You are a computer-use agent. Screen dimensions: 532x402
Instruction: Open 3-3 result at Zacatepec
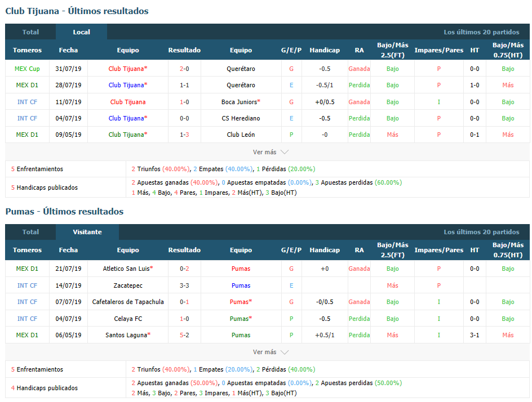(x=184, y=285)
